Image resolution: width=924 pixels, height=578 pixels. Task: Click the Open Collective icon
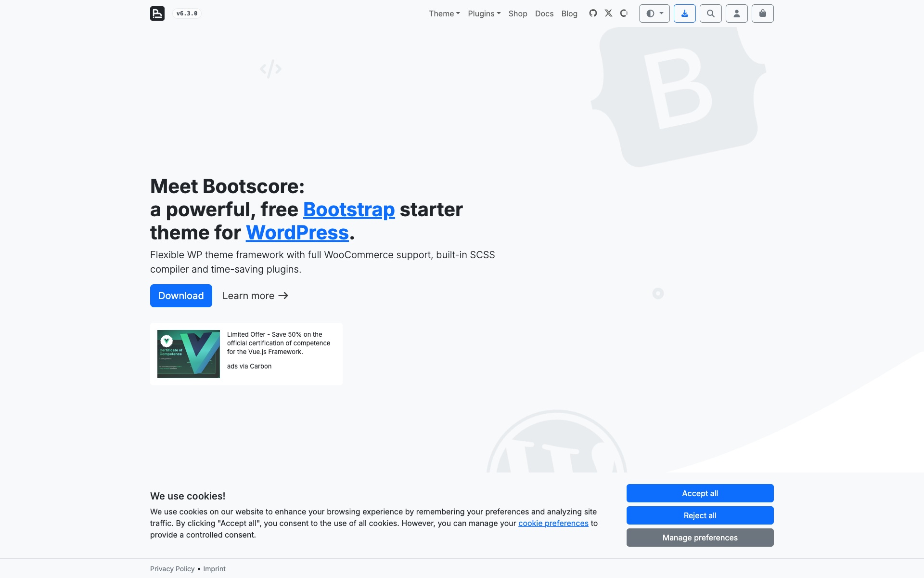click(624, 13)
